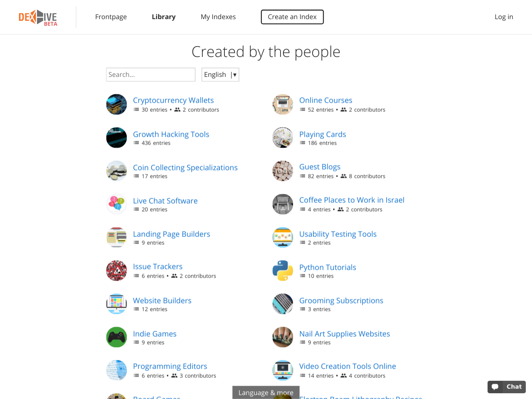The image size is (532, 399).
Task: Click the Website Builders monitor icon
Action: coord(116,304)
